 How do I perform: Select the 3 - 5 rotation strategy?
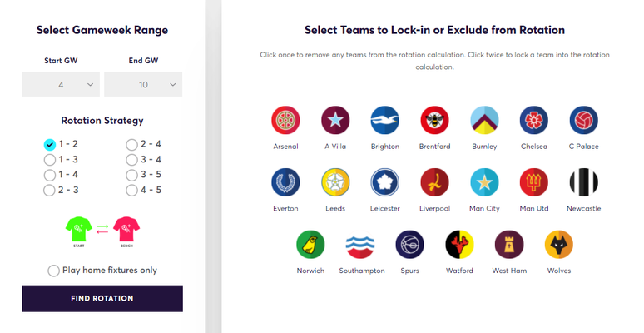pyautogui.click(x=131, y=175)
